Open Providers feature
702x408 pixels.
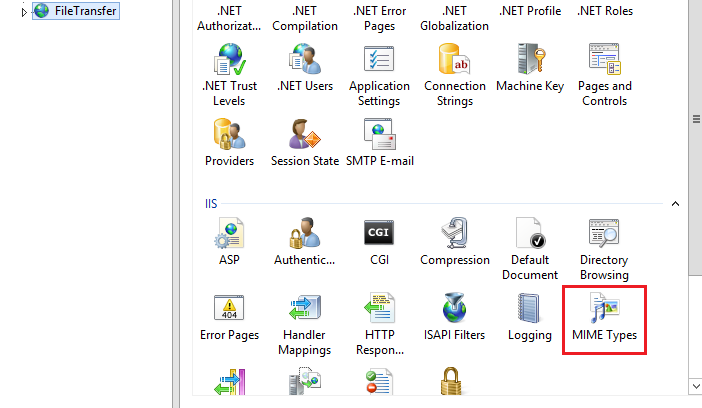pyautogui.click(x=229, y=142)
